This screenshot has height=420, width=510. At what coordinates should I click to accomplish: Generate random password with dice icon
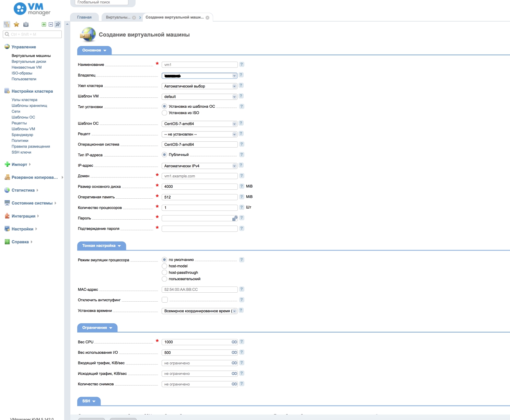tap(235, 218)
